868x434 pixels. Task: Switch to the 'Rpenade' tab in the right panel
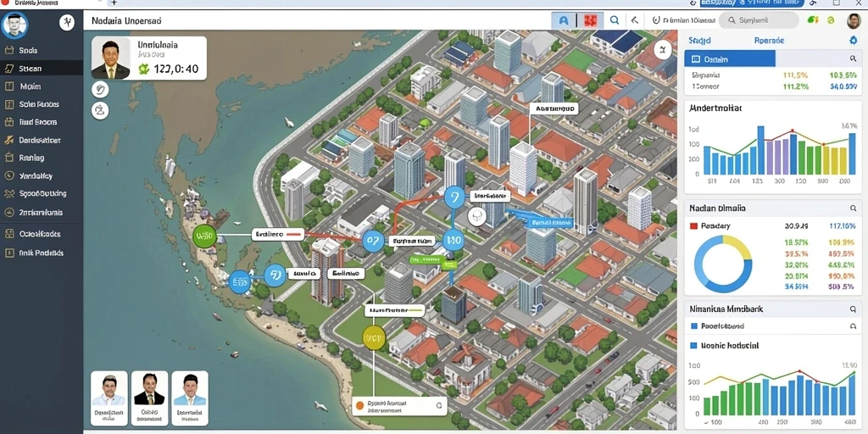[x=769, y=41]
